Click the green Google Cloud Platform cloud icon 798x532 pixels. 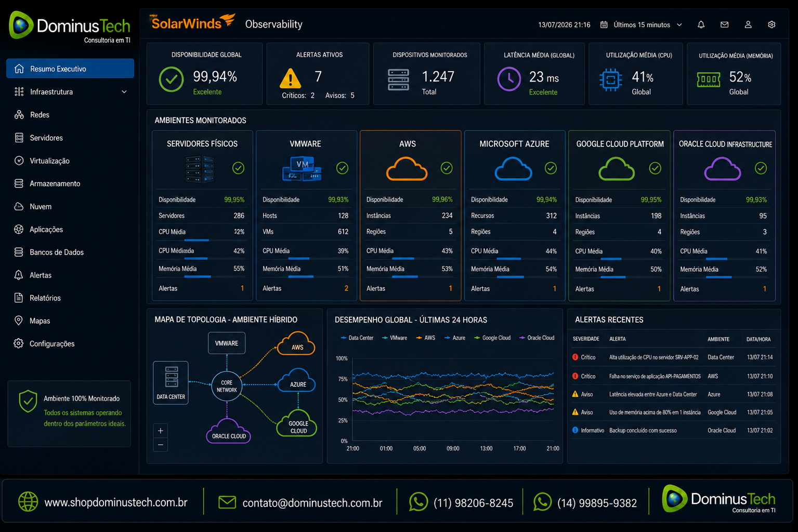(x=617, y=169)
